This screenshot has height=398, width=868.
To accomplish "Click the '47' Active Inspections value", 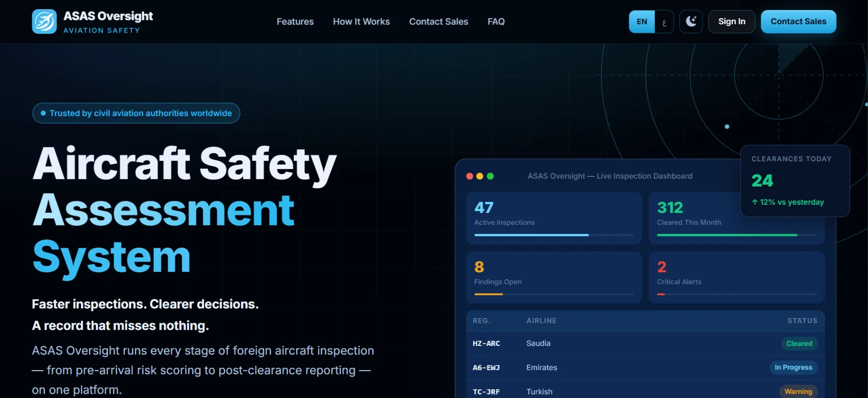I will [x=484, y=208].
